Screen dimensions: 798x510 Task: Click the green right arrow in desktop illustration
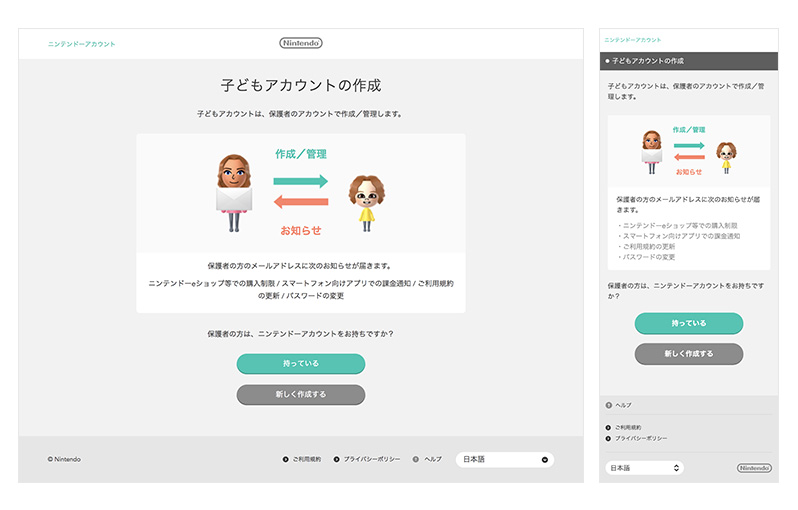(x=301, y=181)
